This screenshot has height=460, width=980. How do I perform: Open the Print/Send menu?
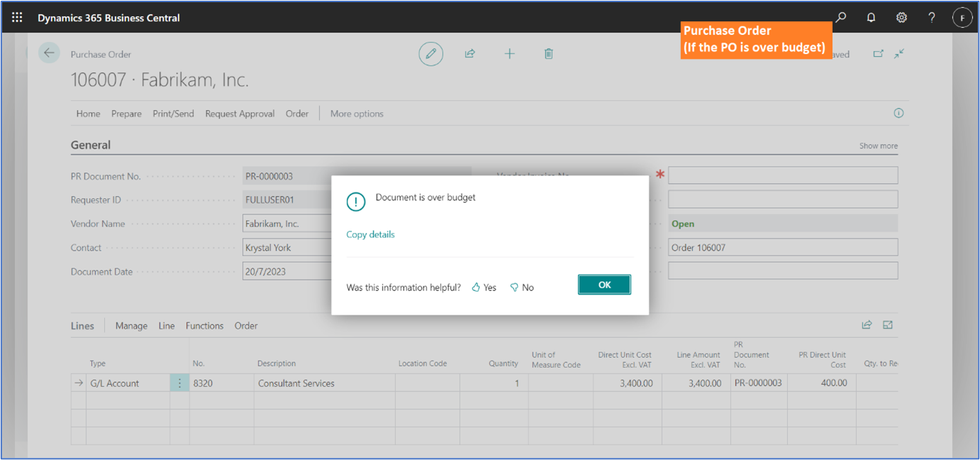173,114
